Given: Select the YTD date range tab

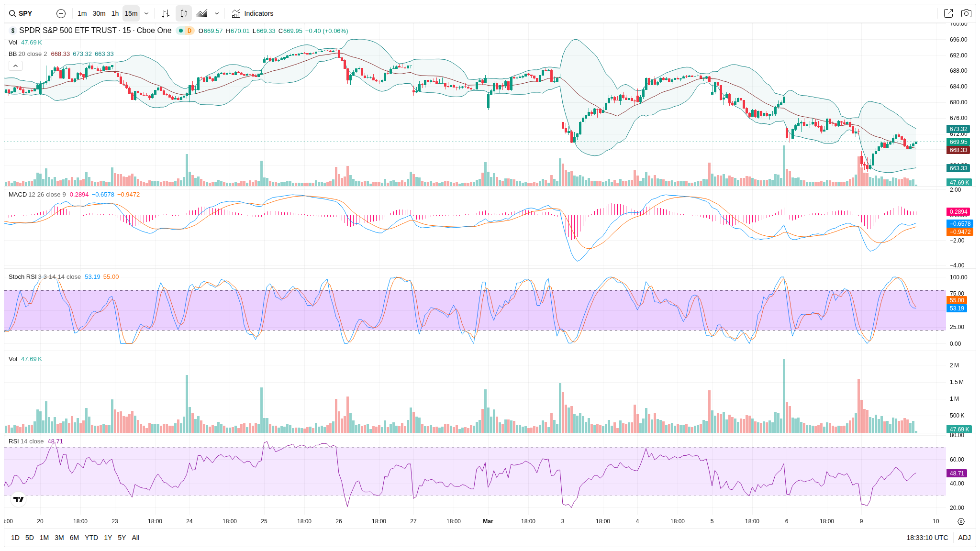Looking at the screenshot, I should (91, 538).
